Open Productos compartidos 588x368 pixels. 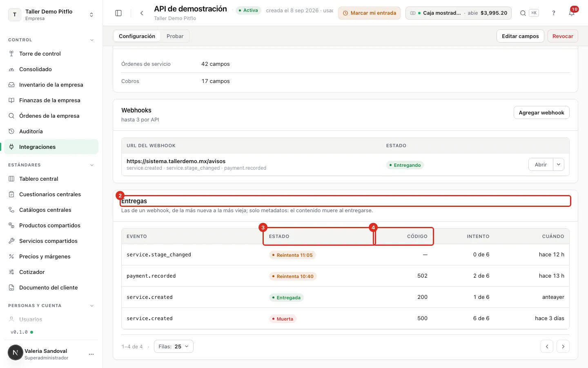pyautogui.click(x=51, y=225)
